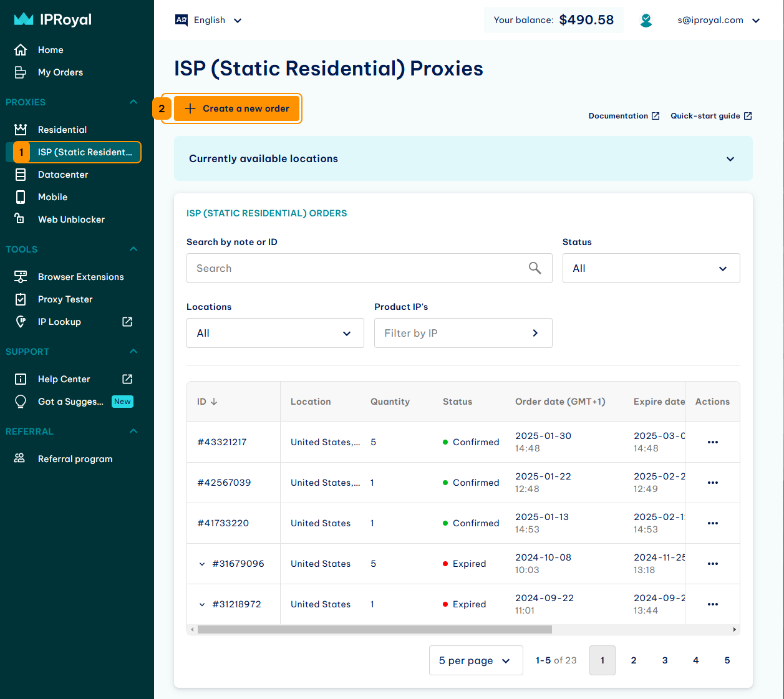Image resolution: width=784 pixels, height=699 pixels.
Task: Click the lightbulb suggestion icon
Action: (x=21, y=402)
